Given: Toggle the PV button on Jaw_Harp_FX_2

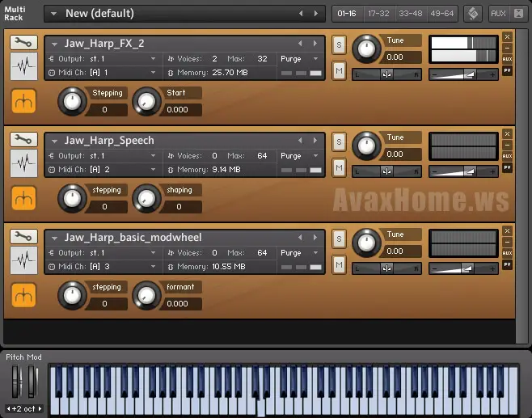Looking at the screenshot, I should [507, 70].
